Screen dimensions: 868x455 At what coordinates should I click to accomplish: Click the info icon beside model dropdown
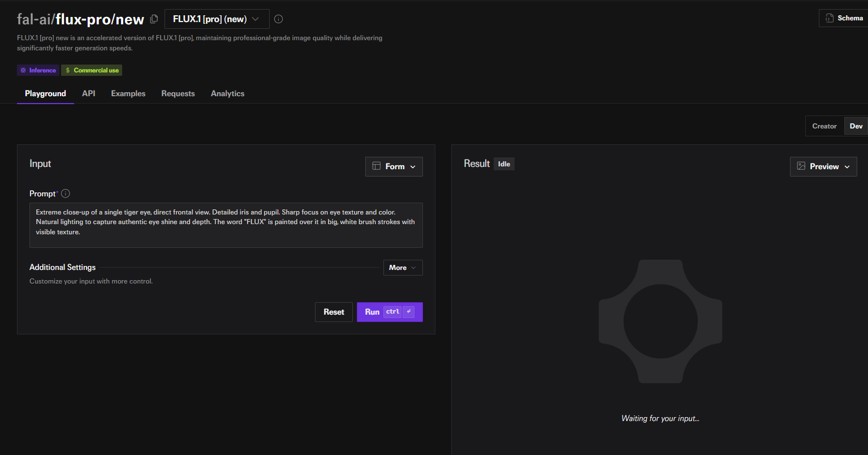(x=279, y=19)
